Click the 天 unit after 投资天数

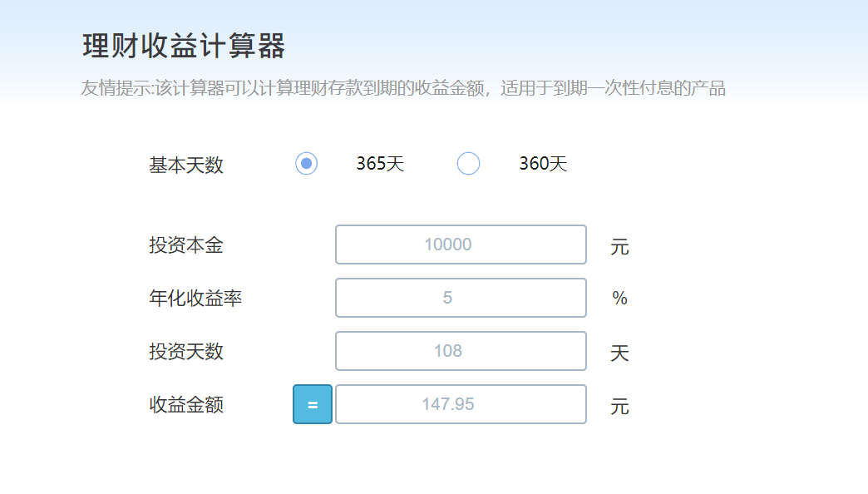tap(619, 353)
